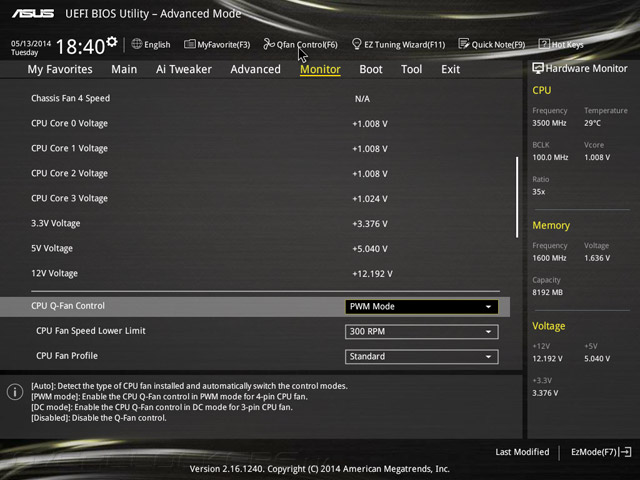
Task: Click 3.3V Voltage label
Action: (56, 223)
